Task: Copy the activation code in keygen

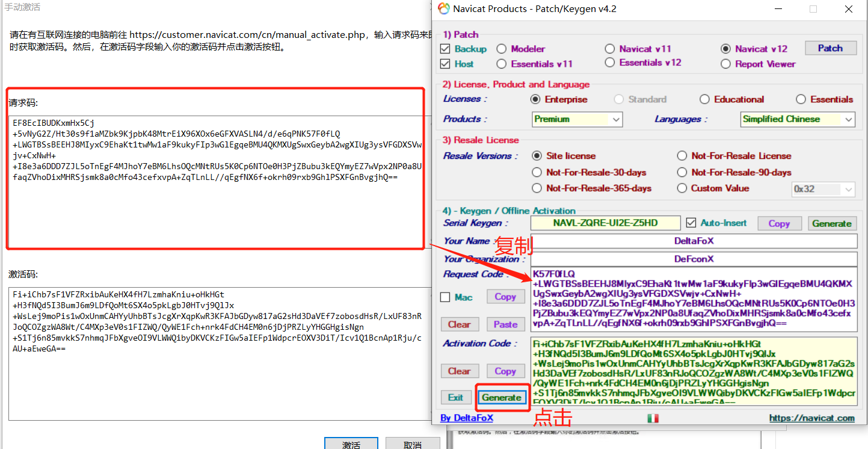Action: click(505, 371)
